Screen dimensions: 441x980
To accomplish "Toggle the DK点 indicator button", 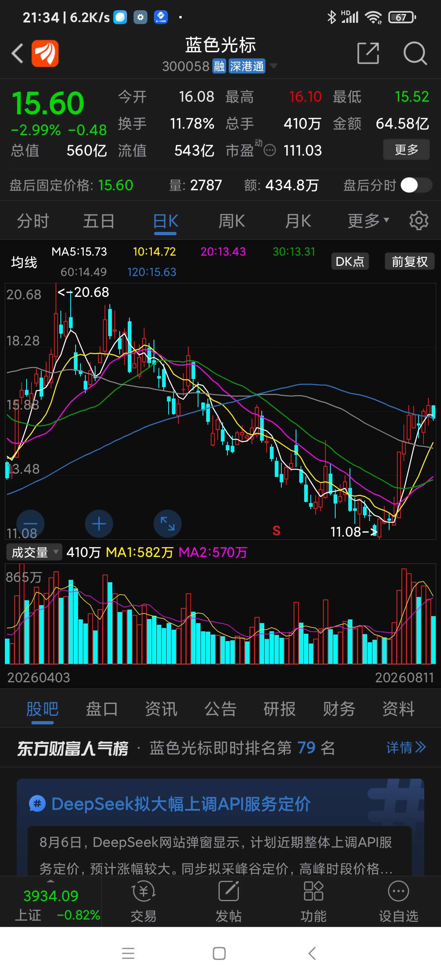I will click(x=350, y=261).
